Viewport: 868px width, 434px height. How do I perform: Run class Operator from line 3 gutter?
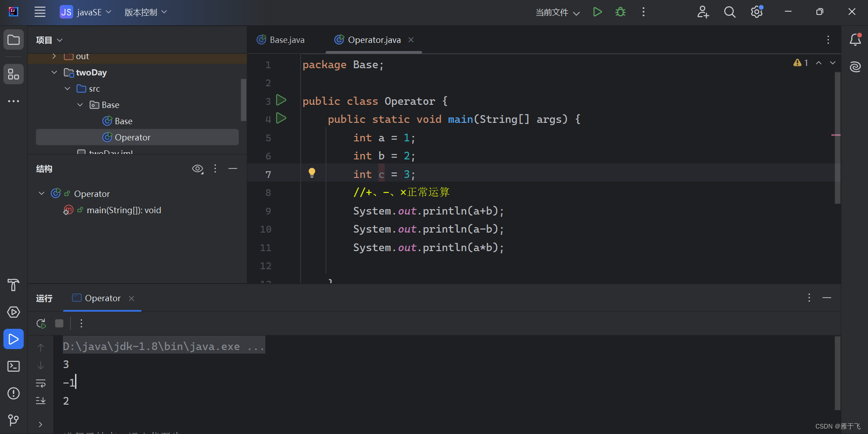pyautogui.click(x=281, y=100)
